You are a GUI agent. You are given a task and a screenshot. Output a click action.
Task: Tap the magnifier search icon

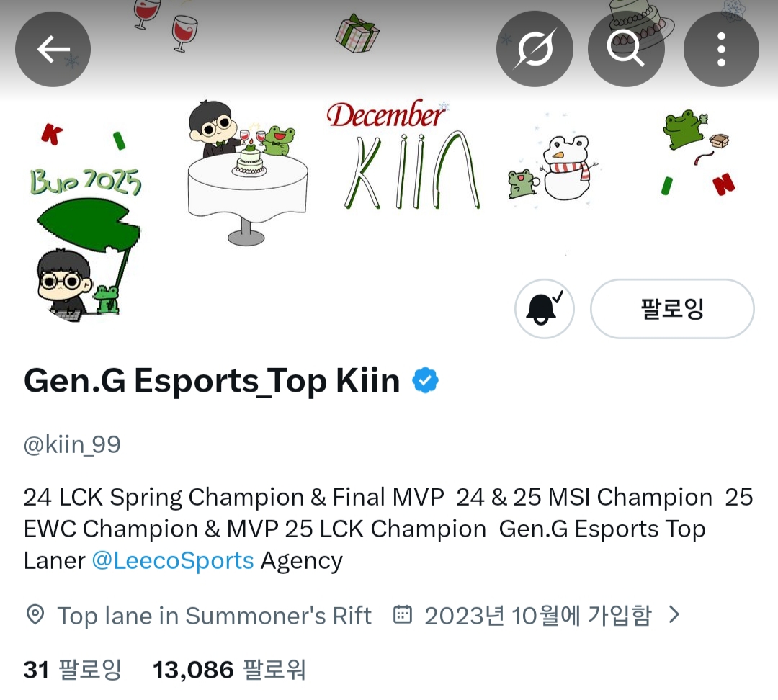pos(626,49)
